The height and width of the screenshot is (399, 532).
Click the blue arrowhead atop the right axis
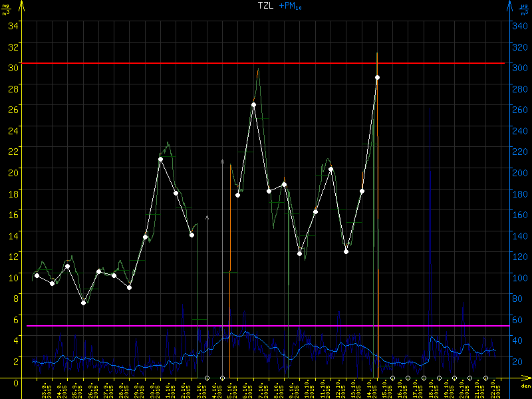coord(509,5)
